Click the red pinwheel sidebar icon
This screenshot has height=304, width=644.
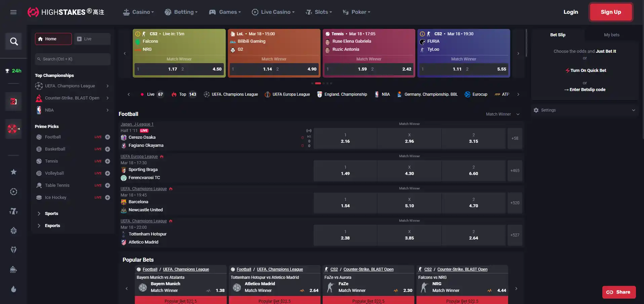click(x=13, y=129)
